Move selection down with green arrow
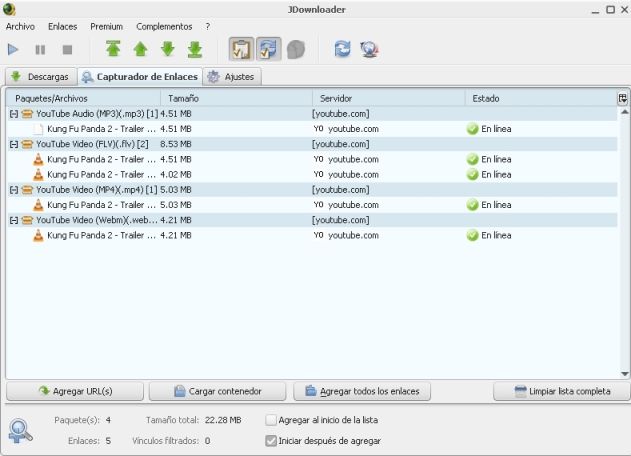Screen dimensions: 631x456 click(167, 49)
